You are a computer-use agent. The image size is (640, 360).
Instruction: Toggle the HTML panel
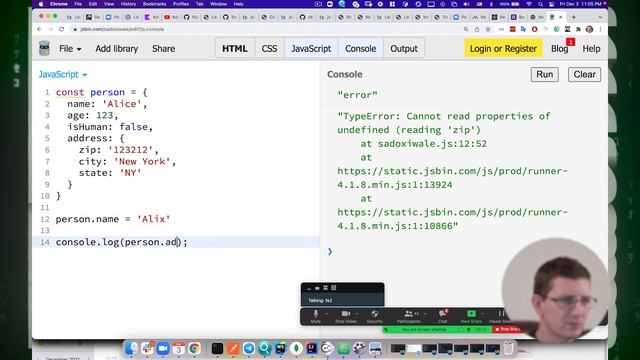click(x=235, y=49)
